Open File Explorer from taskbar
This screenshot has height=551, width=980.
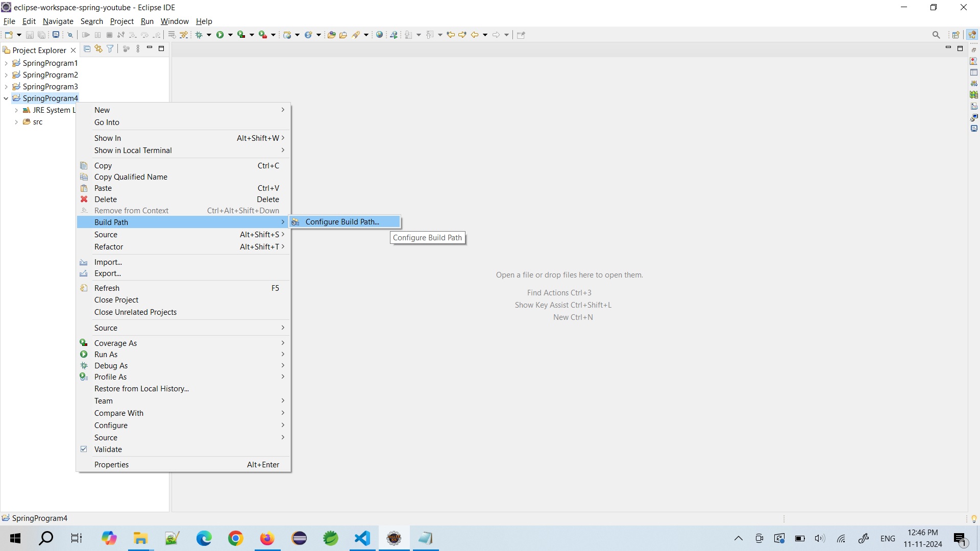click(140, 538)
